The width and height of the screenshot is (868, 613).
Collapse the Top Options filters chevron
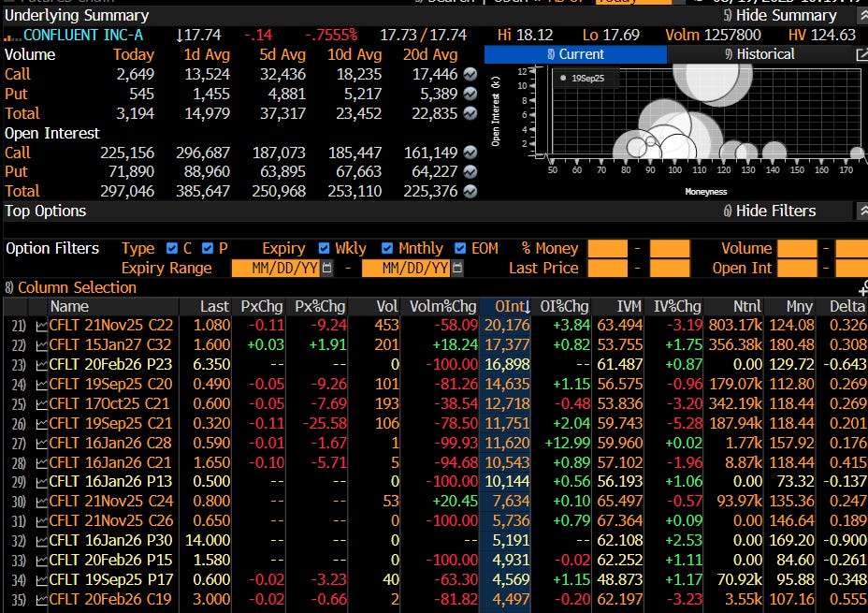pyautogui.click(x=862, y=211)
